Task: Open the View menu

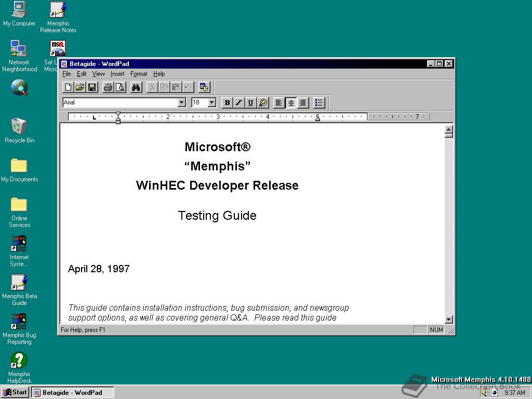Action: pos(98,74)
